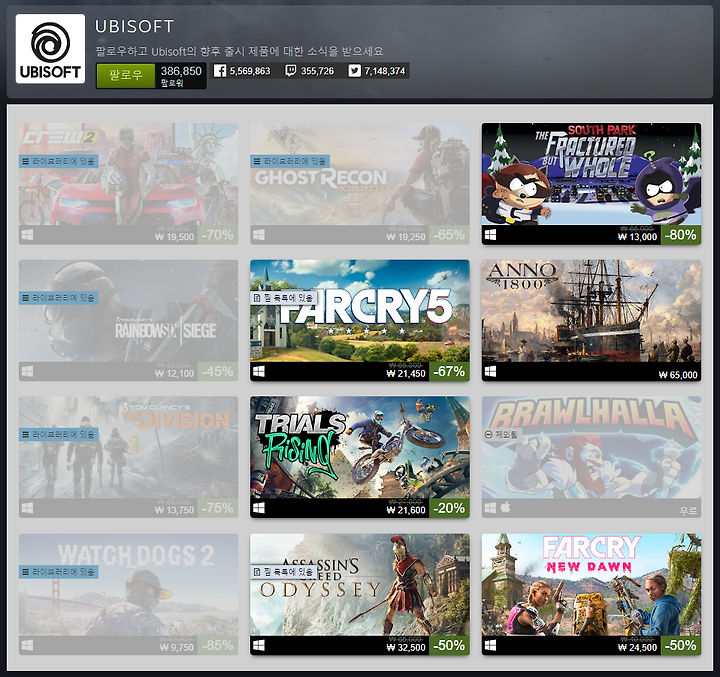Click The Division in-library badge
Screen dimensions: 720x677
[x=58, y=434]
